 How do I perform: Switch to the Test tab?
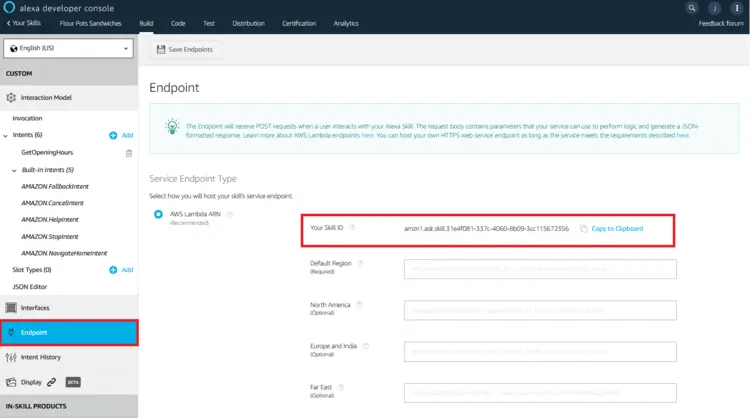pyautogui.click(x=209, y=23)
